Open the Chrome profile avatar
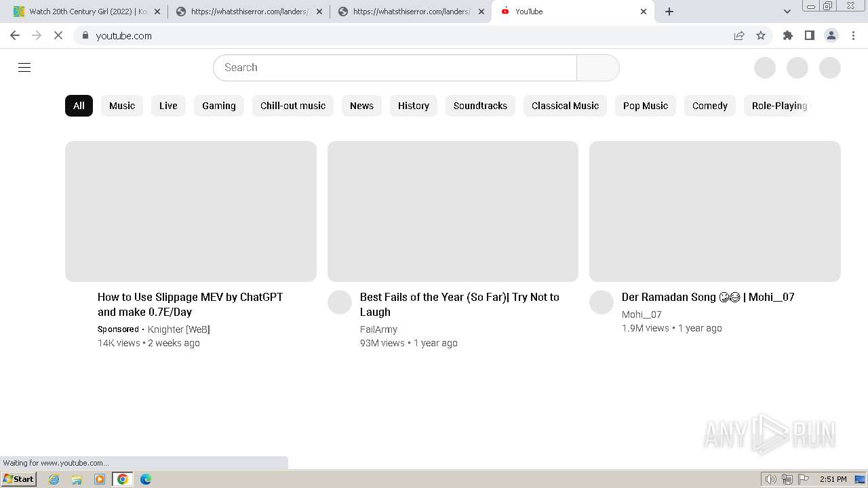 [831, 35]
